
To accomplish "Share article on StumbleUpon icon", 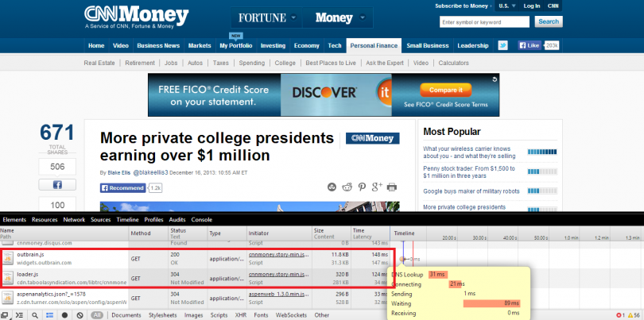I will pos(332,187).
